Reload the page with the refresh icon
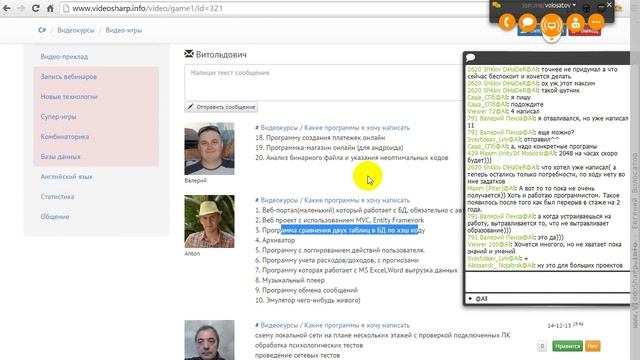This screenshot has width=640, height=360. pyautogui.click(x=36, y=8)
